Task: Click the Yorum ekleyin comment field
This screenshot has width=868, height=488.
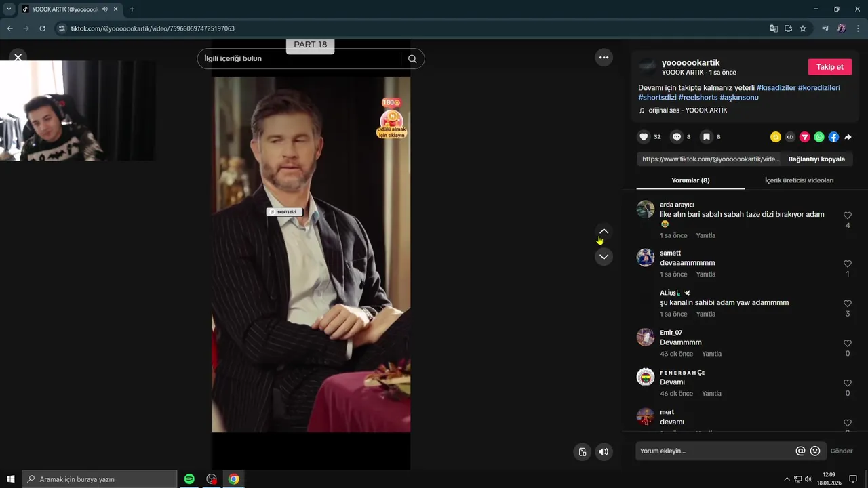Action: (715, 451)
